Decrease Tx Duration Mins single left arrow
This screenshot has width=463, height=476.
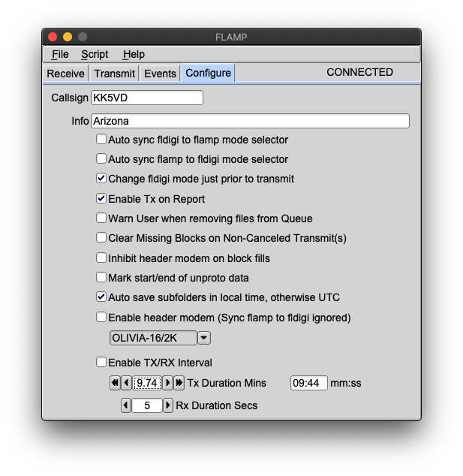(x=126, y=383)
